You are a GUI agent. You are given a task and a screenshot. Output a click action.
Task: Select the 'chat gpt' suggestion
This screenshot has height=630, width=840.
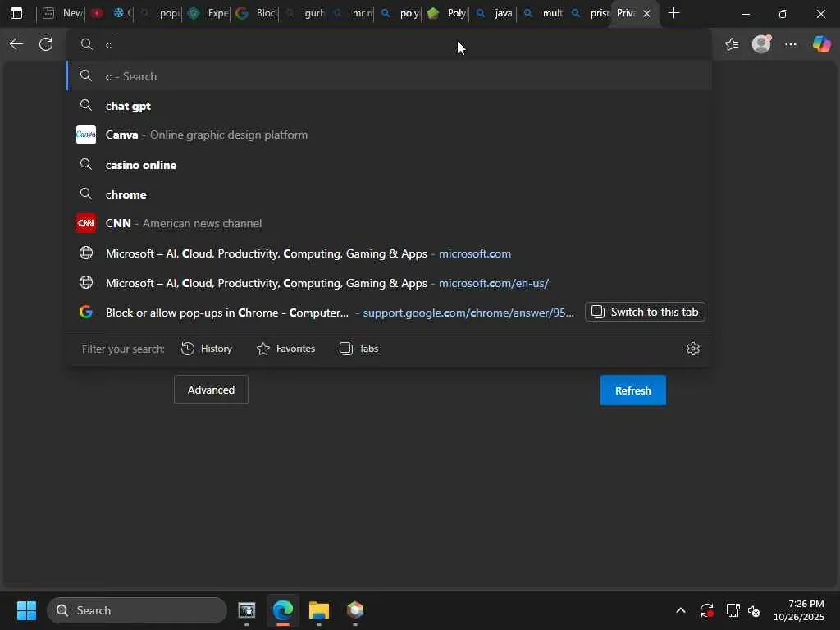389,106
